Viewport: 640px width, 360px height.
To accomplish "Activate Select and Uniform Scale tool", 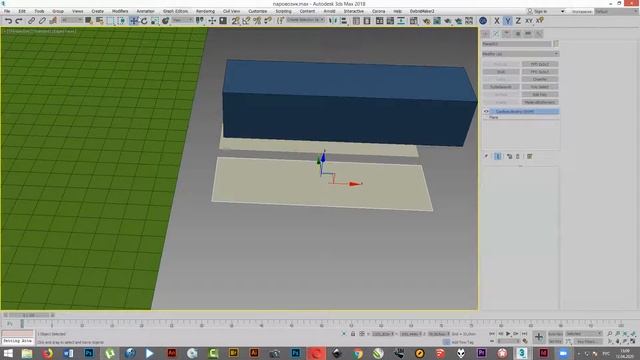I will point(155,20).
